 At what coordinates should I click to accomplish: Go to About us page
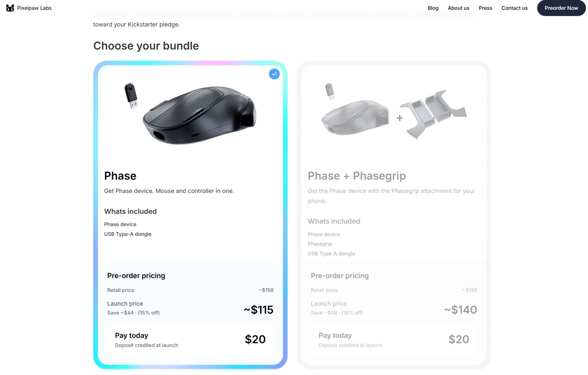[x=458, y=8]
